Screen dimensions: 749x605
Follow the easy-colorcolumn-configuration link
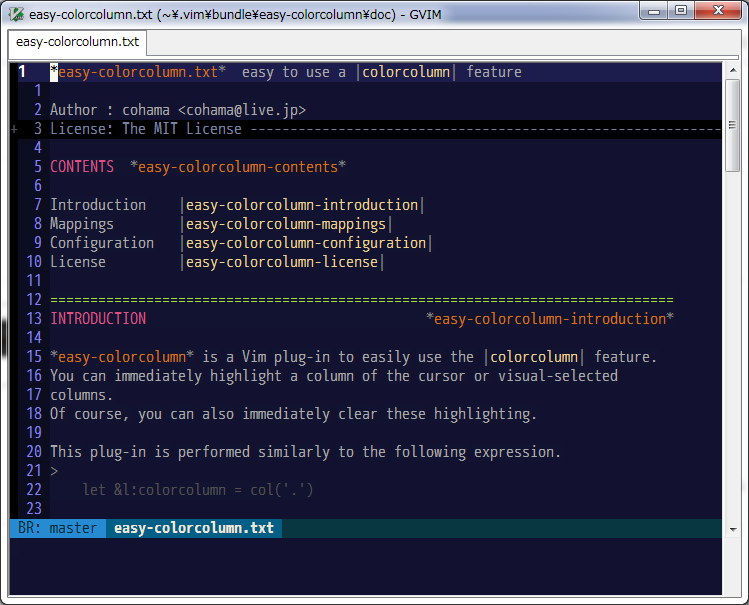[306, 244]
